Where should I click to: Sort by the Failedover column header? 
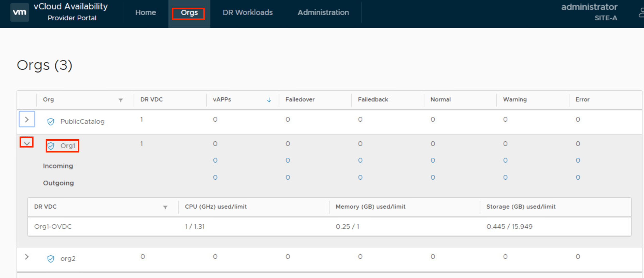click(300, 100)
